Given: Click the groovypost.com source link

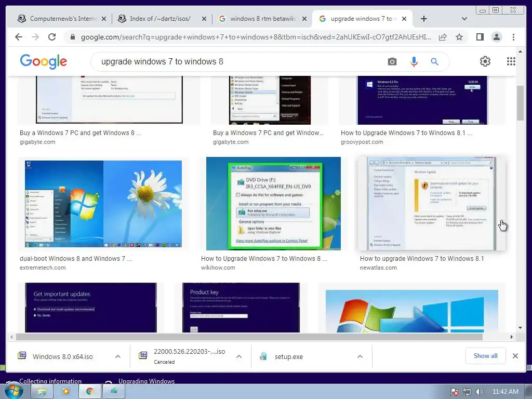Looking at the screenshot, I should 362,142.
